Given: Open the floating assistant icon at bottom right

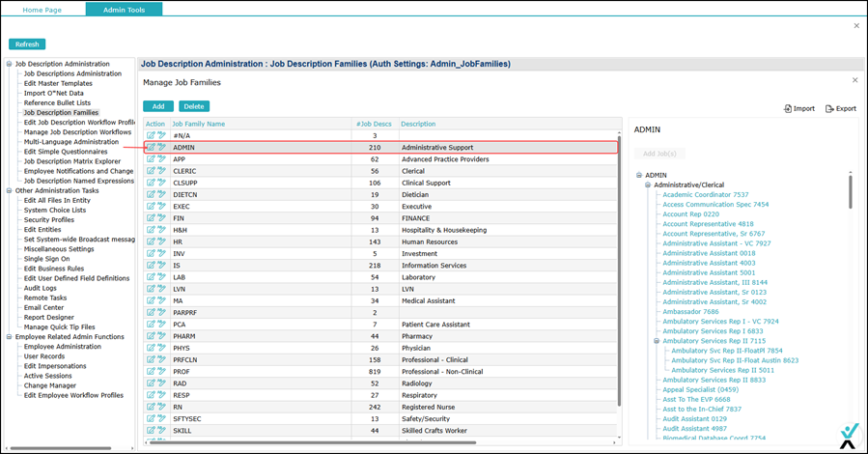Looking at the screenshot, I should click(x=849, y=436).
